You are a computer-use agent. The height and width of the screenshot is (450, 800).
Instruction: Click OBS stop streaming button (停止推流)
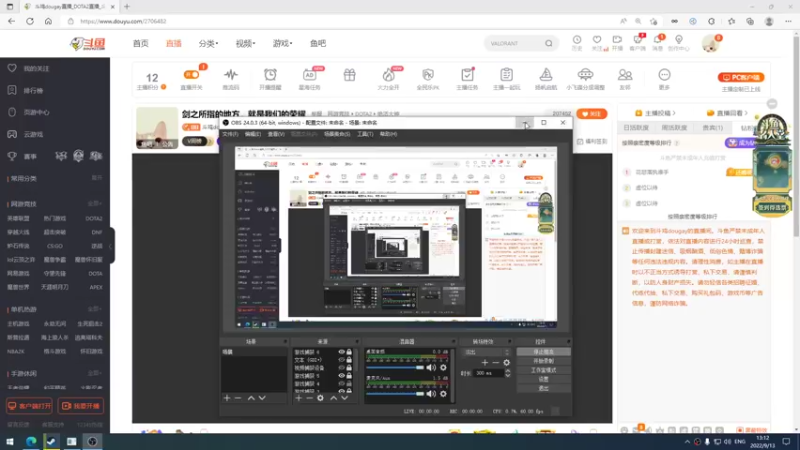coord(543,352)
